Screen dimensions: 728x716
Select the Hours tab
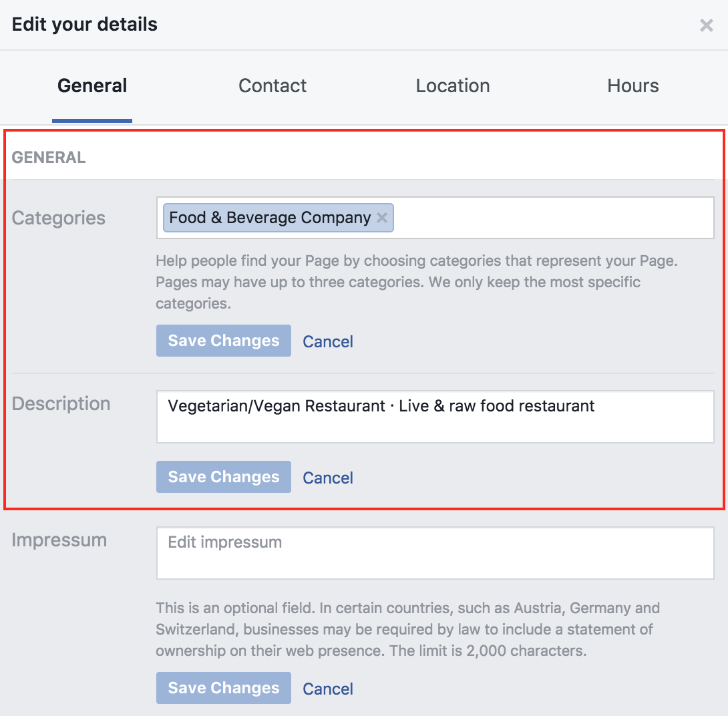[x=632, y=86]
